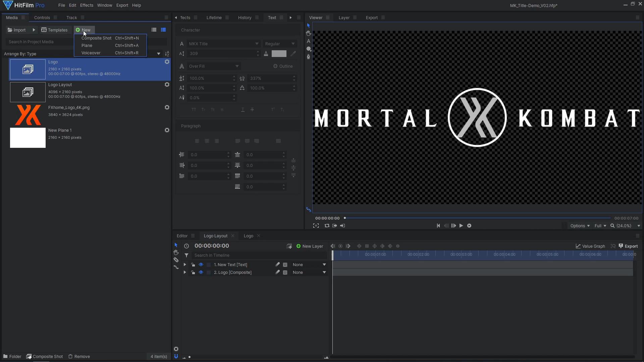This screenshot has height=362, width=644.
Task: Open settings gear for New Plane 1
Action: [167, 130]
